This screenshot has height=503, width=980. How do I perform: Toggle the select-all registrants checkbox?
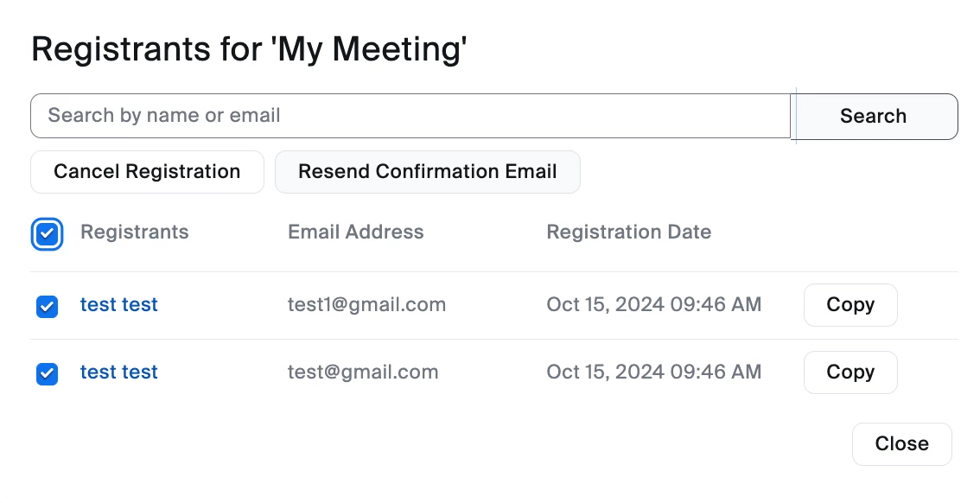[x=48, y=233]
